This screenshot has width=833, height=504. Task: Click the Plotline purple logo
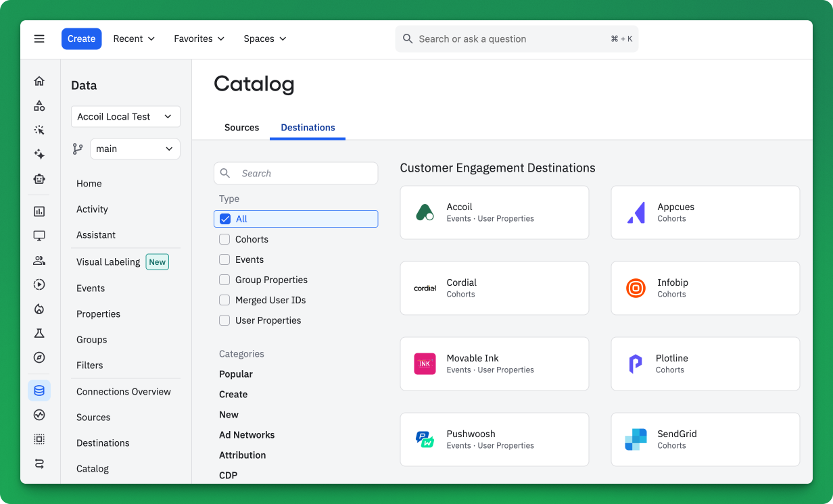635,363
